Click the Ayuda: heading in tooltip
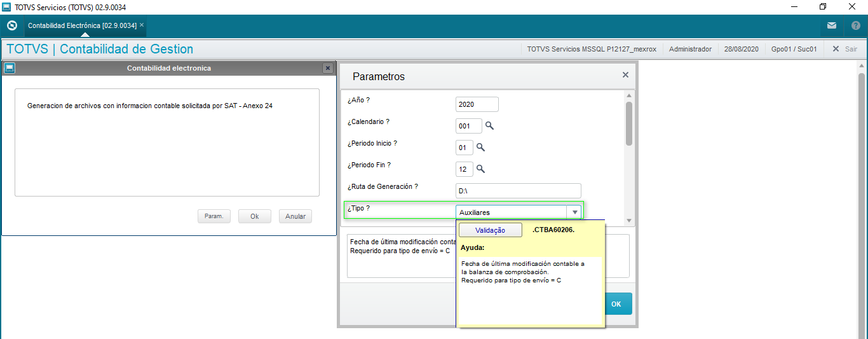The image size is (868, 339). 473,247
